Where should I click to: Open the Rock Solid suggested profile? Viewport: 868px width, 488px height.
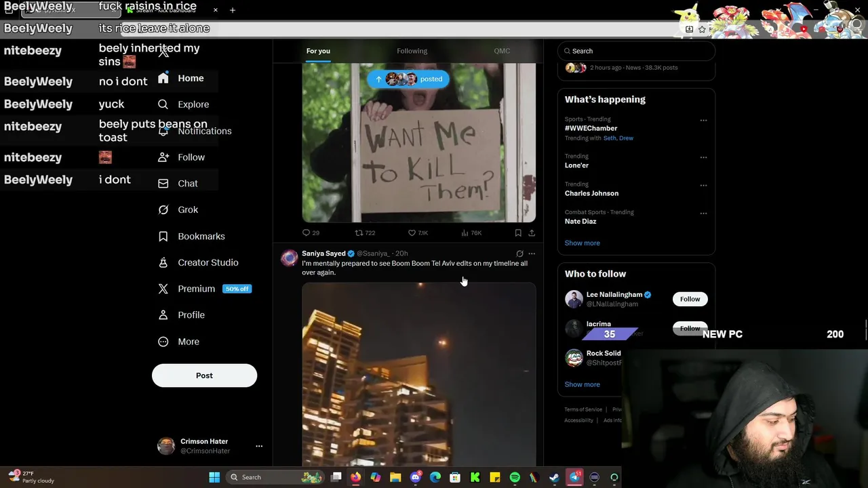coord(603,353)
